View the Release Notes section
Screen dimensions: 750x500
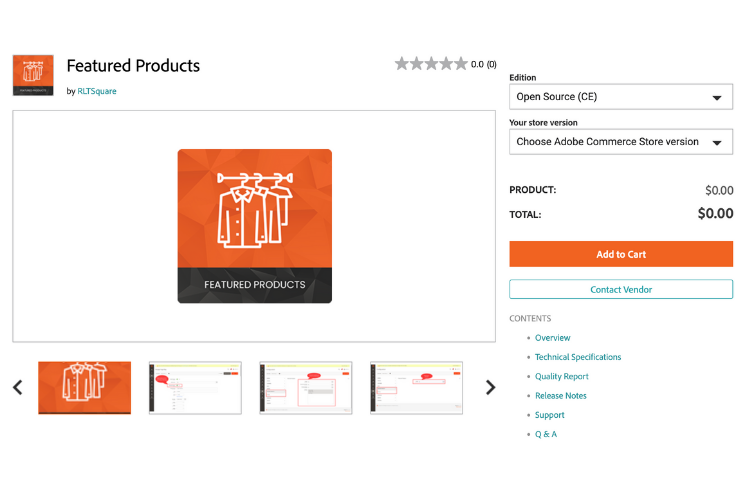[560, 396]
